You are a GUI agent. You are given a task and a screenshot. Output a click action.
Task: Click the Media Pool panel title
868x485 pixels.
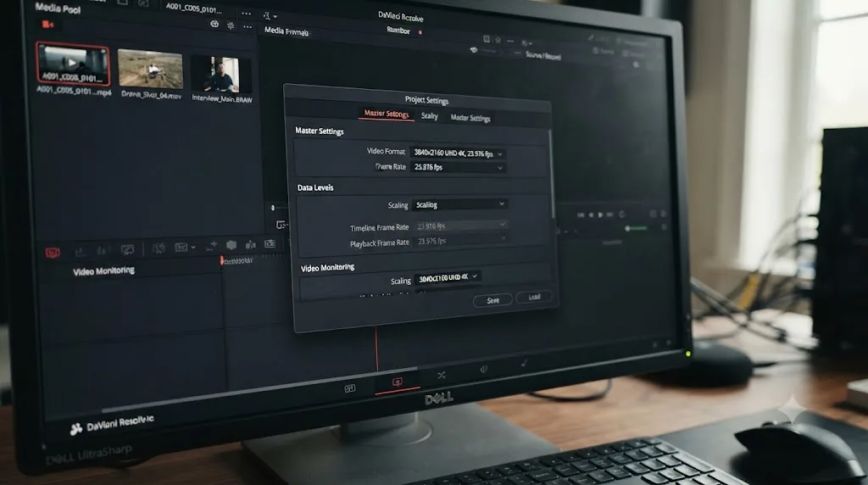pos(58,8)
